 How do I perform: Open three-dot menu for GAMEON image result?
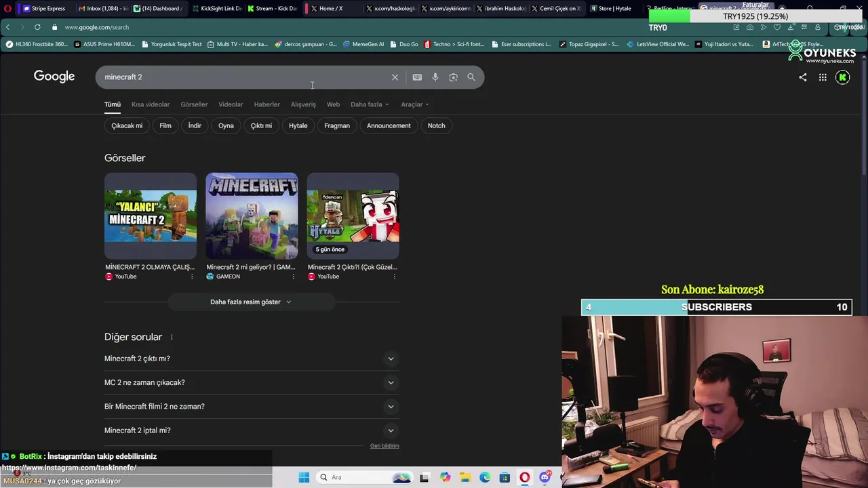293,277
